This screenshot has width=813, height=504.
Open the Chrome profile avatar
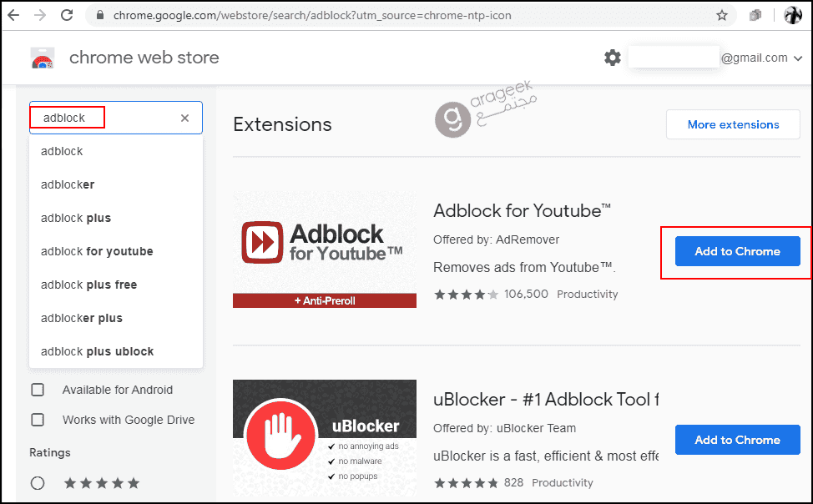click(793, 15)
